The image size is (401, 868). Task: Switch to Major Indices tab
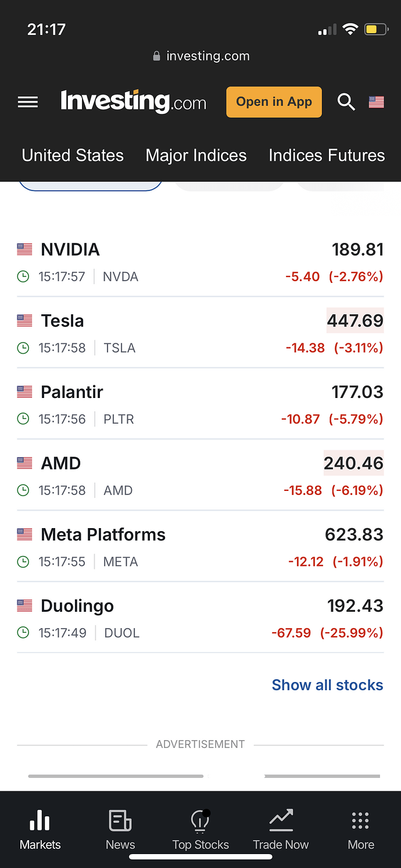(x=196, y=155)
